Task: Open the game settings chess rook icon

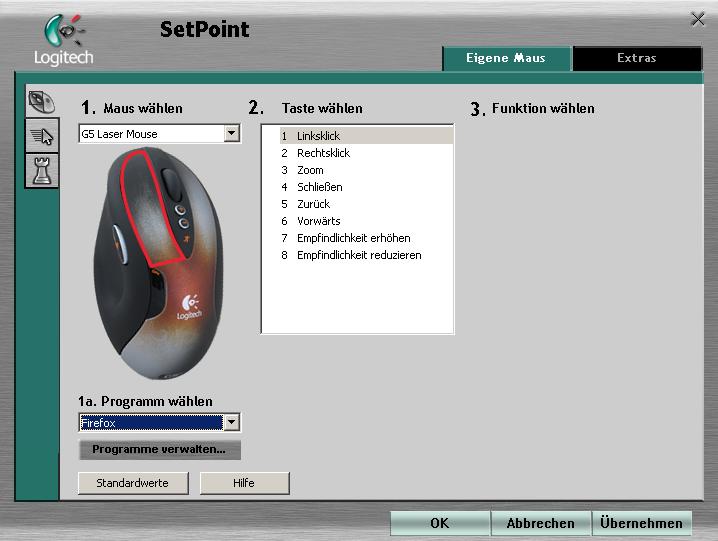Action: coord(42,170)
